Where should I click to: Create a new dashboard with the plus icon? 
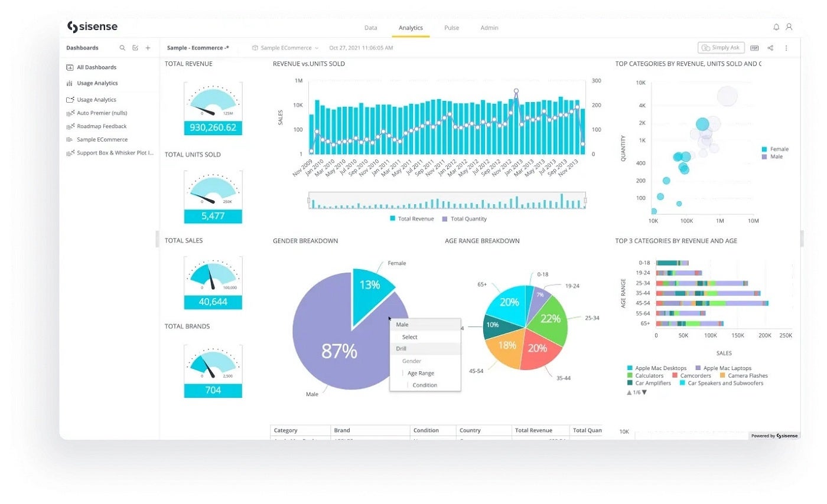coord(148,48)
